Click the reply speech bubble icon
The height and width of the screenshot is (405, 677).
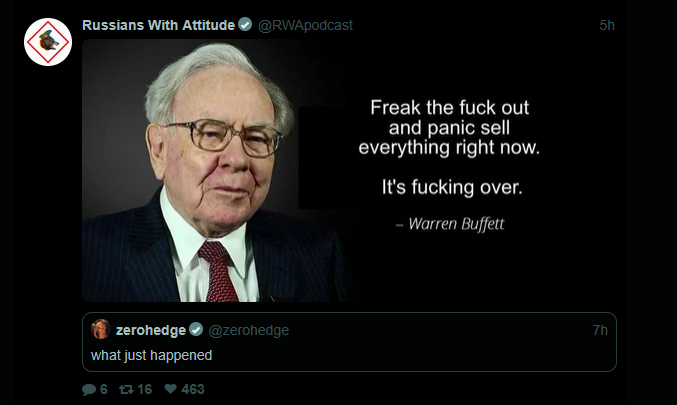89,389
